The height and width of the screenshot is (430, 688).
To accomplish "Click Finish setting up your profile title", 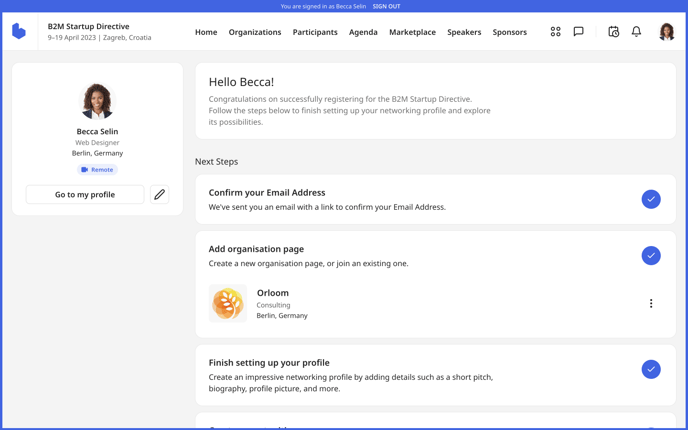I will (269, 363).
